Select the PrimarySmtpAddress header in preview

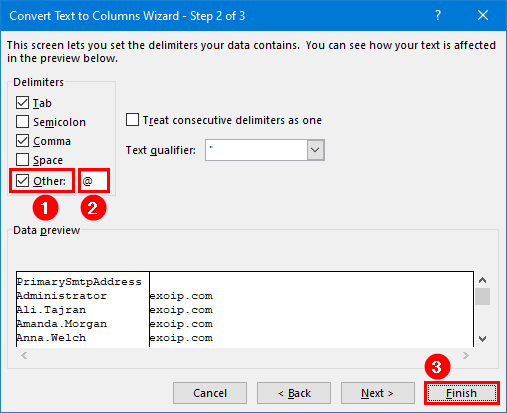click(79, 282)
